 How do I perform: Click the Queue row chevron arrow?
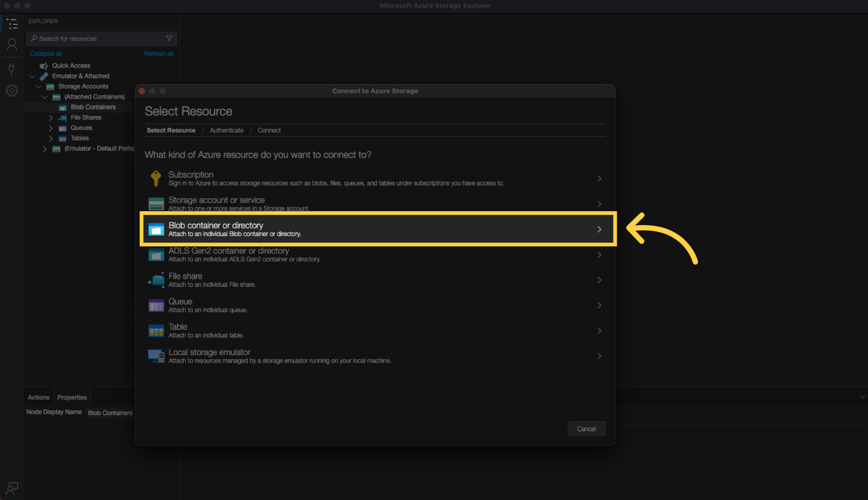click(599, 306)
